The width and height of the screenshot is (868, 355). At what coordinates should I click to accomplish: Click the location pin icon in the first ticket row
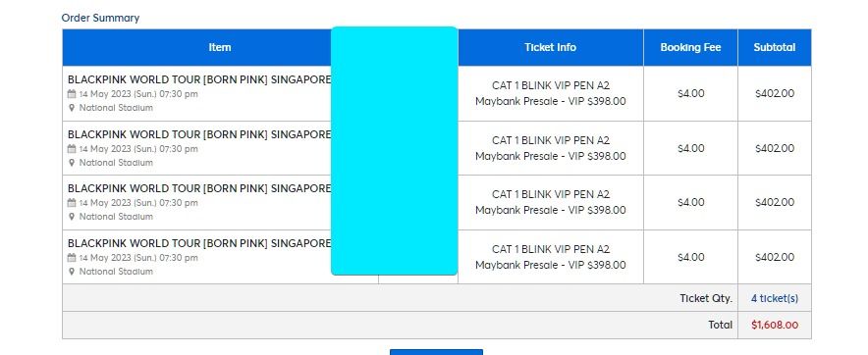coord(72,108)
